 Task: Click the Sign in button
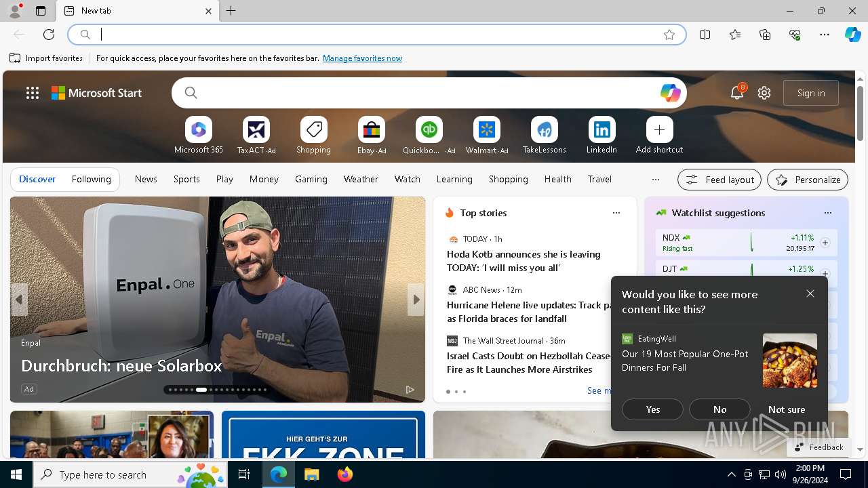tap(811, 93)
